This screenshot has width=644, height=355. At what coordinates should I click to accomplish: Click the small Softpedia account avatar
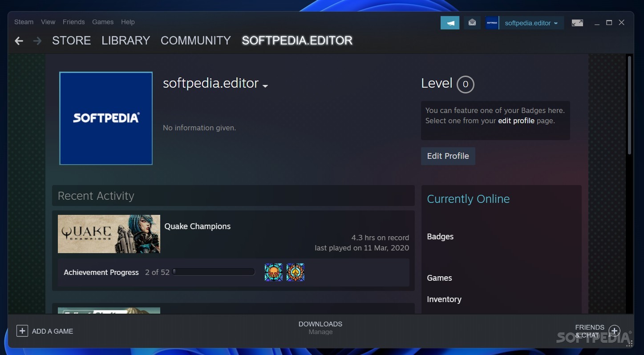(492, 23)
